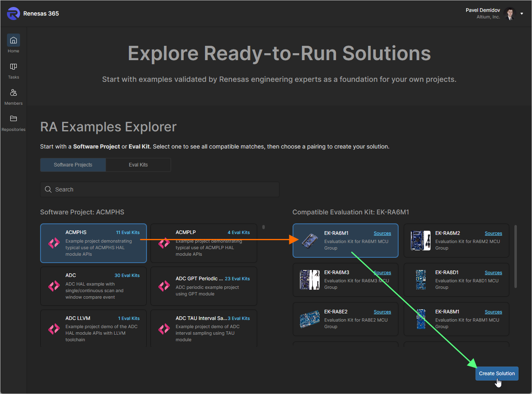Click Pavel Demidov's profile avatar

coord(510,14)
